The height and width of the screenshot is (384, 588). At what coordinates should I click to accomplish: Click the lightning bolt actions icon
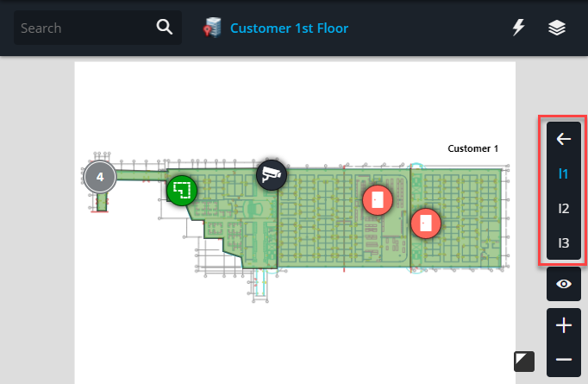click(x=519, y=28)
